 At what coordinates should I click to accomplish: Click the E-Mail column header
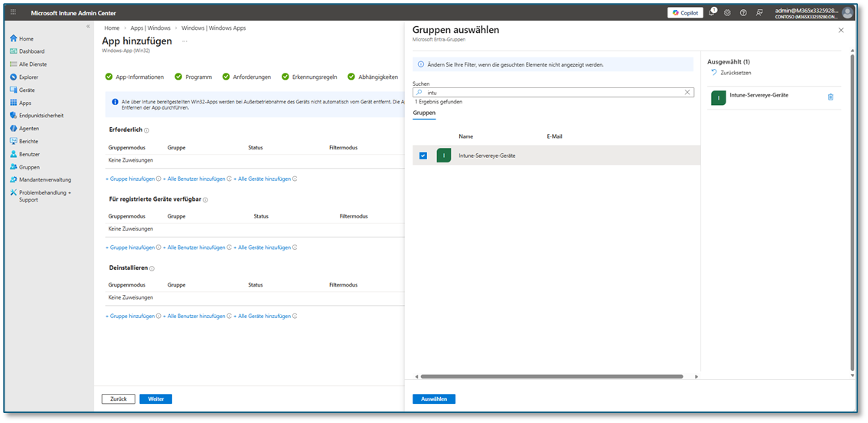555,136
